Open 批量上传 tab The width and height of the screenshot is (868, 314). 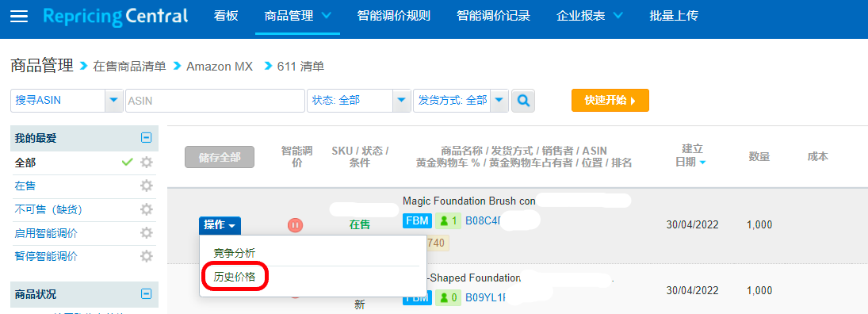pos(674,16)
